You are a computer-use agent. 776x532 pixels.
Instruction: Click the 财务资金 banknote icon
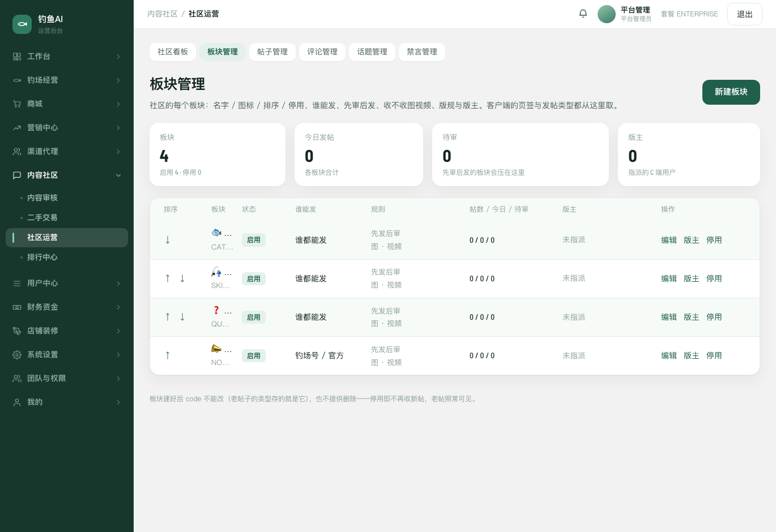17,307
